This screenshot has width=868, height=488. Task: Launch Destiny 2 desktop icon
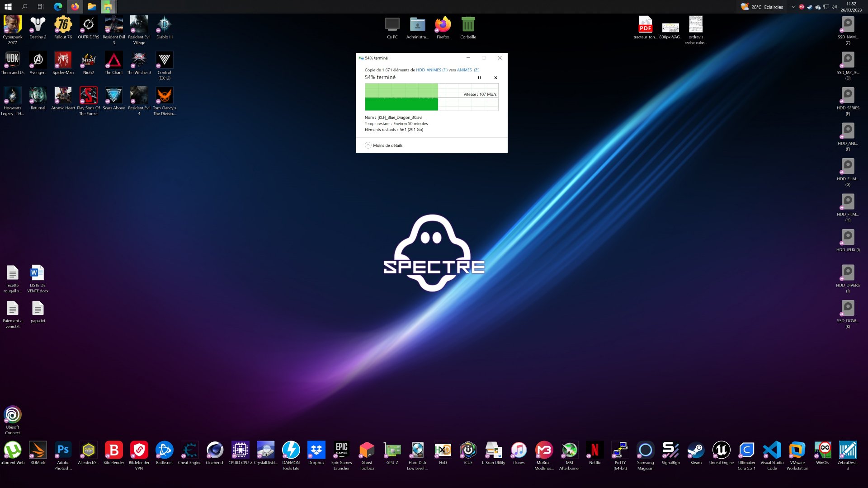38,27
